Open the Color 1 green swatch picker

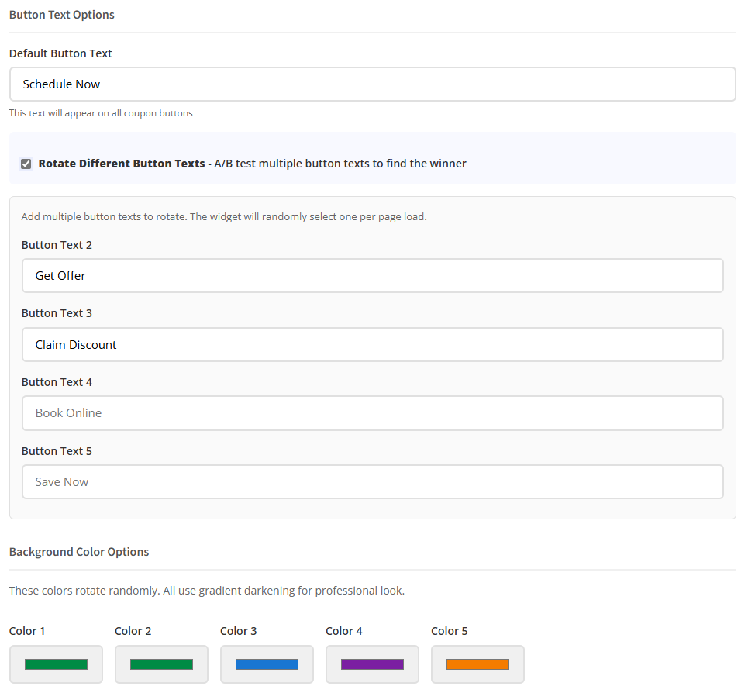(x=56, y=664)
